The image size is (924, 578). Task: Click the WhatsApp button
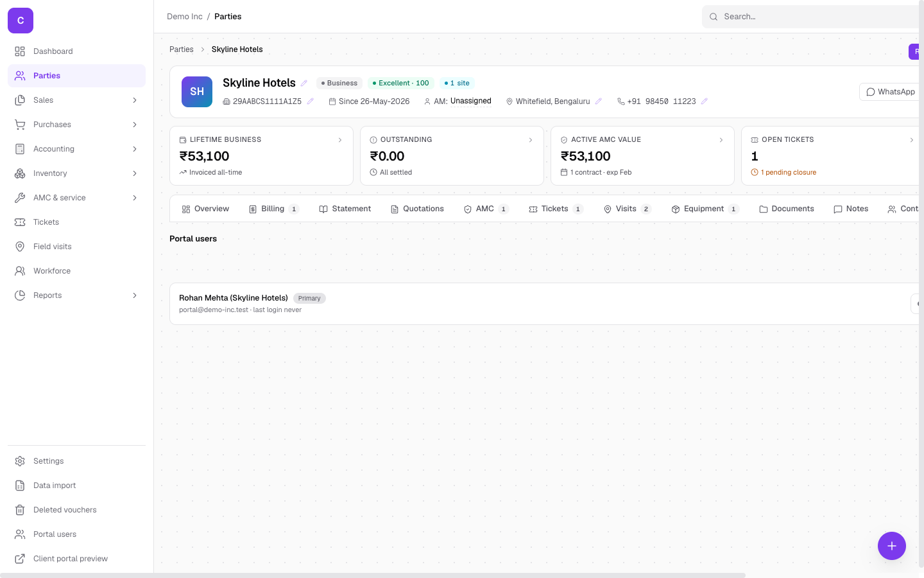pos(890,92)
